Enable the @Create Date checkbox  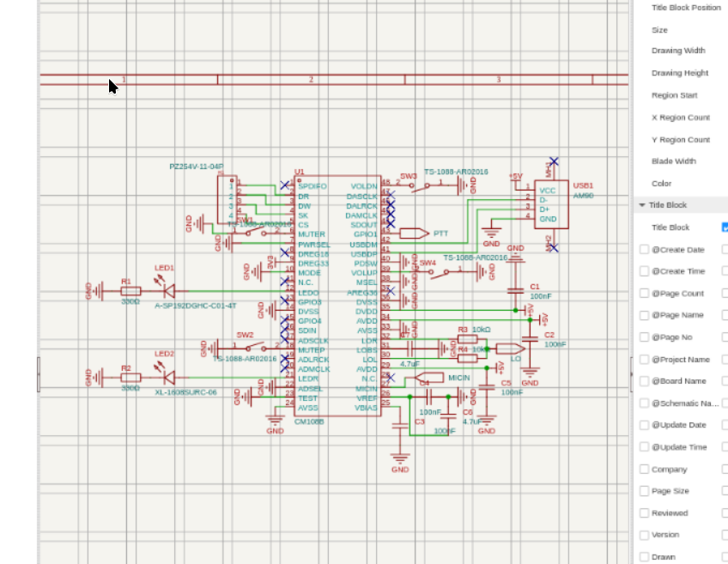645,250
